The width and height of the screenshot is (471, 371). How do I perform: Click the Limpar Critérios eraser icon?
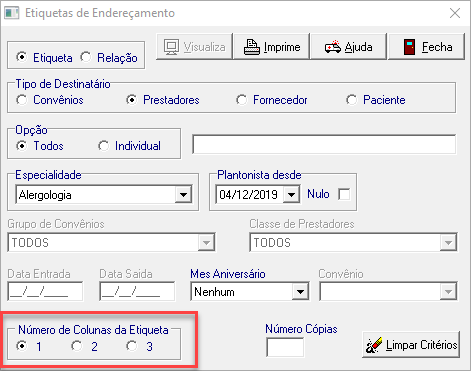coord(374,345)
